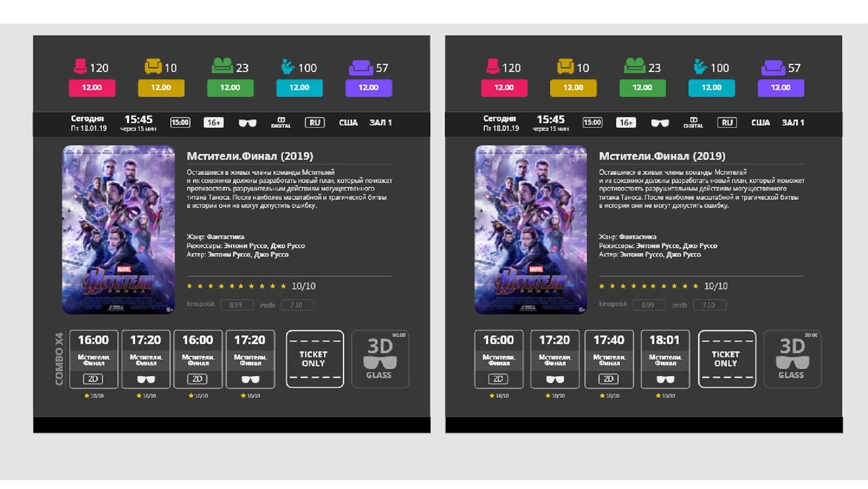Select TICKET ONLY option in right panel
The width and height of the screenshot is (868, 489).
click(727, 359)
